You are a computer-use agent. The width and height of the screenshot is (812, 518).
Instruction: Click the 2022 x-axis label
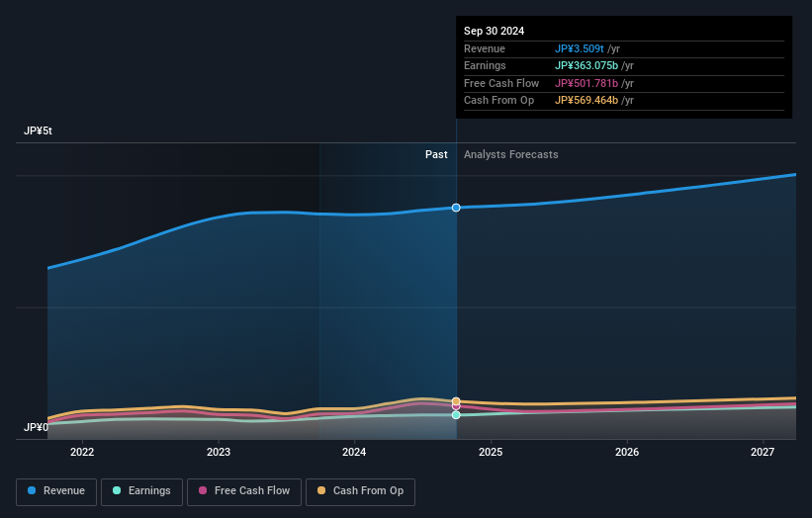point(82,453)
